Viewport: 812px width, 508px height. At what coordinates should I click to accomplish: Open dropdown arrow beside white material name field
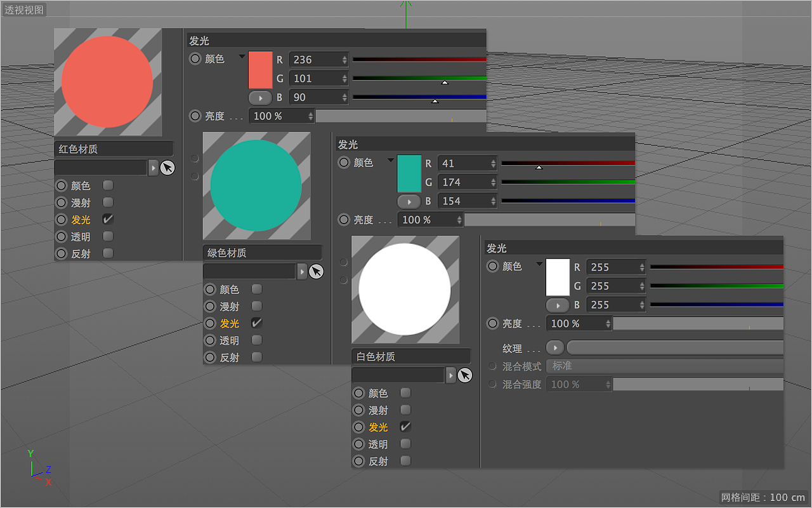tap(450, 375)
